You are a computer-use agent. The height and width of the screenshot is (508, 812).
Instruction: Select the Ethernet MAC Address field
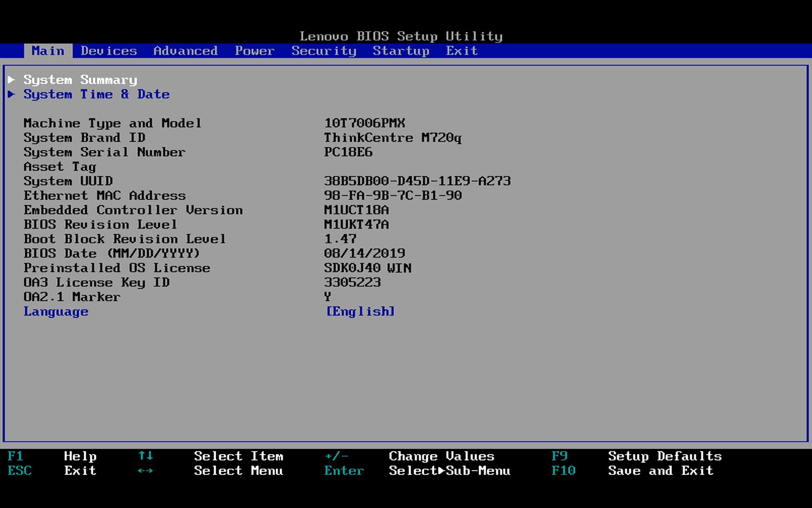[105, 195]
